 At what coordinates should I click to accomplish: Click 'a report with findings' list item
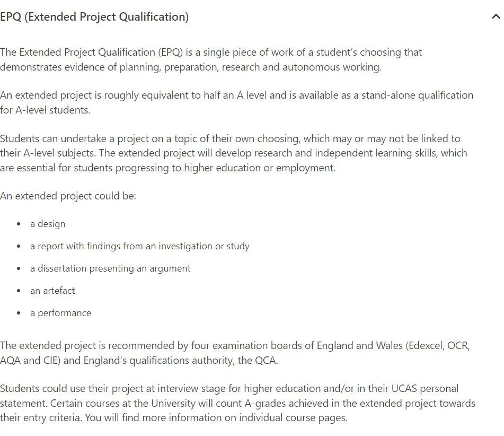140,246
